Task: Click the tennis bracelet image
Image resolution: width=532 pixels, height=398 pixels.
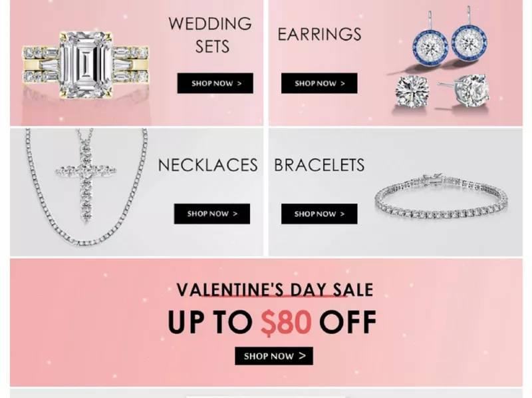Action: coord(441,196)
